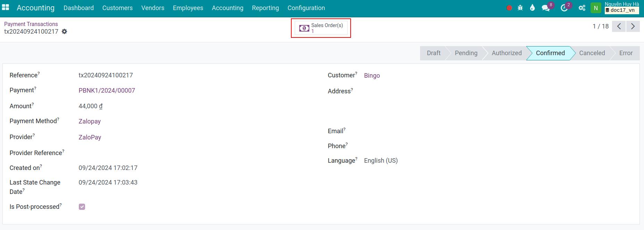Click the doc17_vn database label
Screen dimensions: 644x230
pyautogui.click(x=622, y=10)
